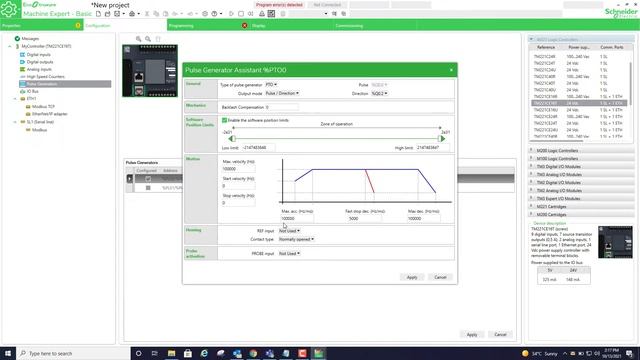Switch to the Configuration tab
This screenshot has width=640, height=360.
(x=125, y=25)
